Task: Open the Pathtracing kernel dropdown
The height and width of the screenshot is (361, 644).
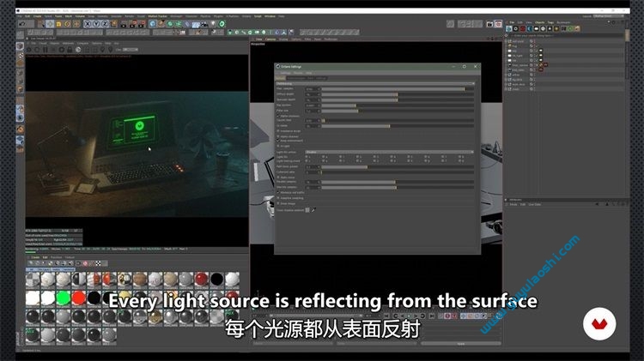Action: click(x=375, y=83)
